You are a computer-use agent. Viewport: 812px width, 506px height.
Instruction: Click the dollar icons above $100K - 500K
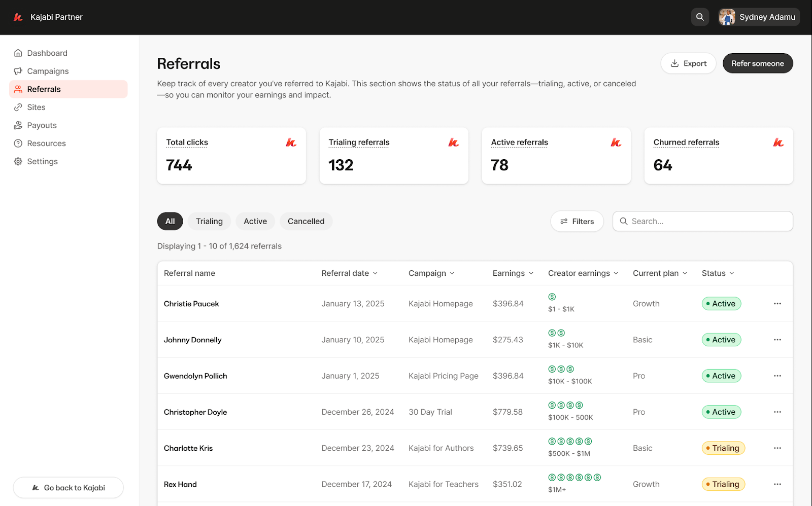coord(566,405)
